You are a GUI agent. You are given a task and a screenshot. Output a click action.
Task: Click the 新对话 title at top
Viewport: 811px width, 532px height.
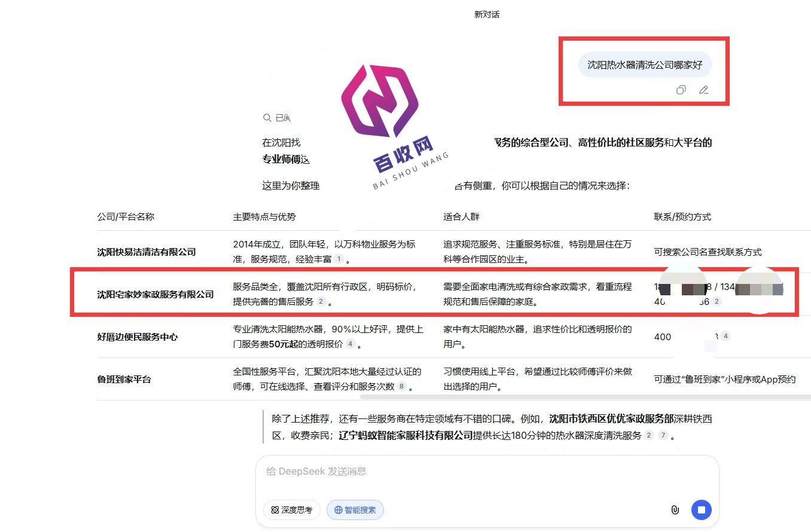[486, 14]
